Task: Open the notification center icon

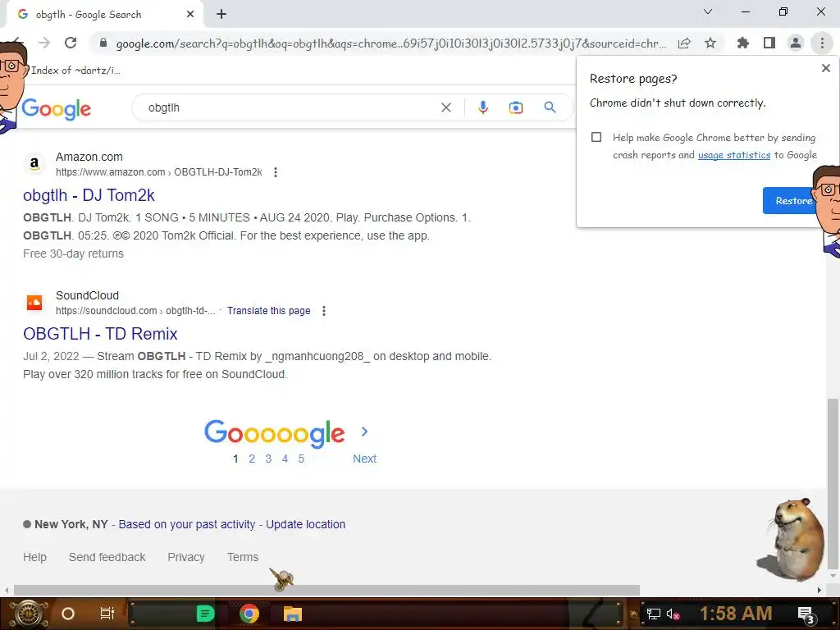Action: [806, 615]
